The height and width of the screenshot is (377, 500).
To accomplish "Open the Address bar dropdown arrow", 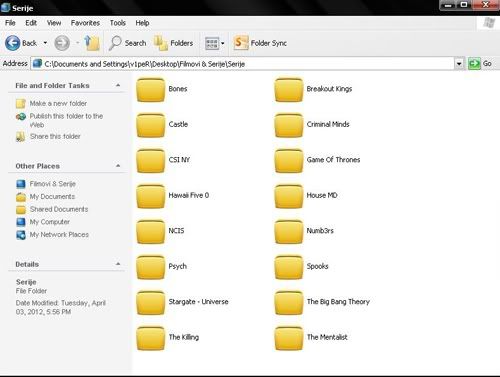I will click(459, 63).
